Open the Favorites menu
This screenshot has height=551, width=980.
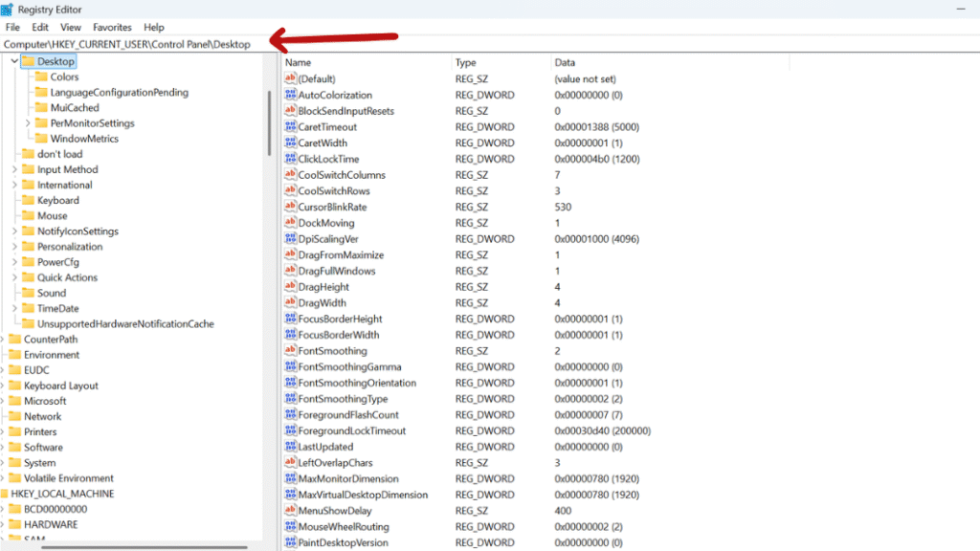coord(113,28)
